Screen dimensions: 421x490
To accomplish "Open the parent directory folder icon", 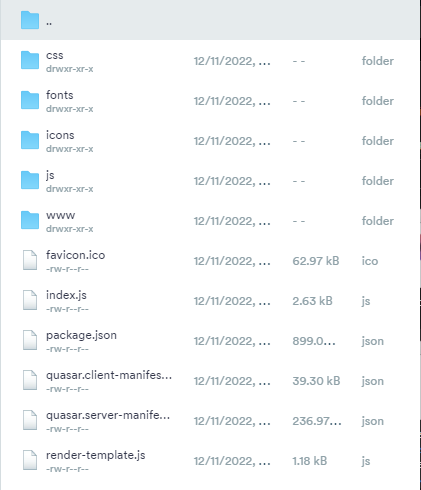I will [30, 20].
